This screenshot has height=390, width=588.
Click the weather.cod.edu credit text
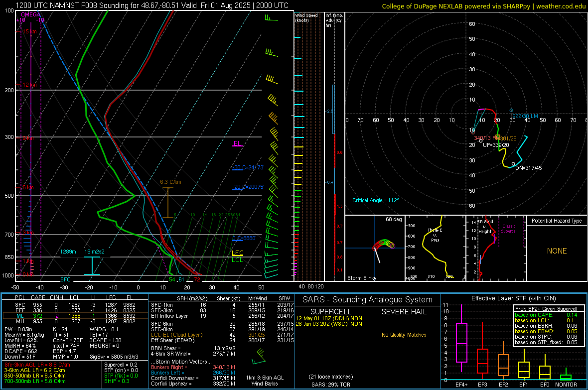[x=561, y=6]
